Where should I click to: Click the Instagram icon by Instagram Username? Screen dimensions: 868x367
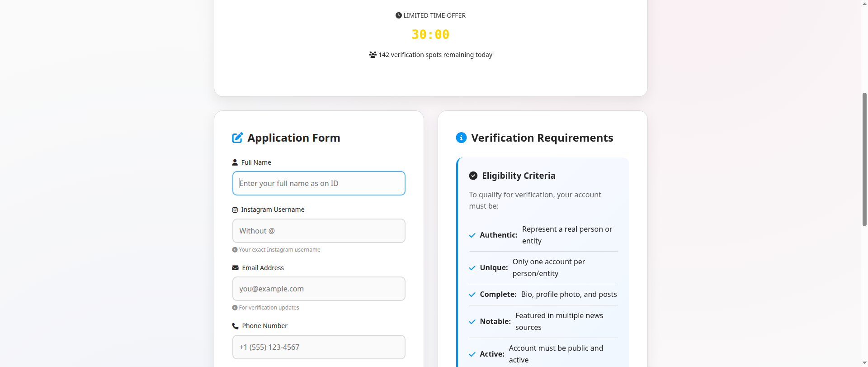235,210
